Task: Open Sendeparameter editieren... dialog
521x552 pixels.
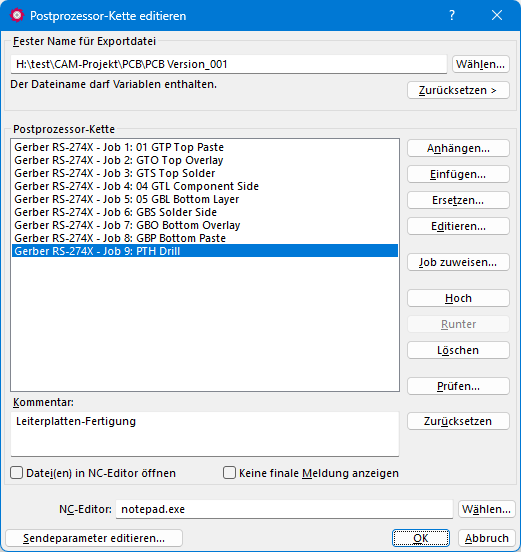Action: [x=94, y=538]
